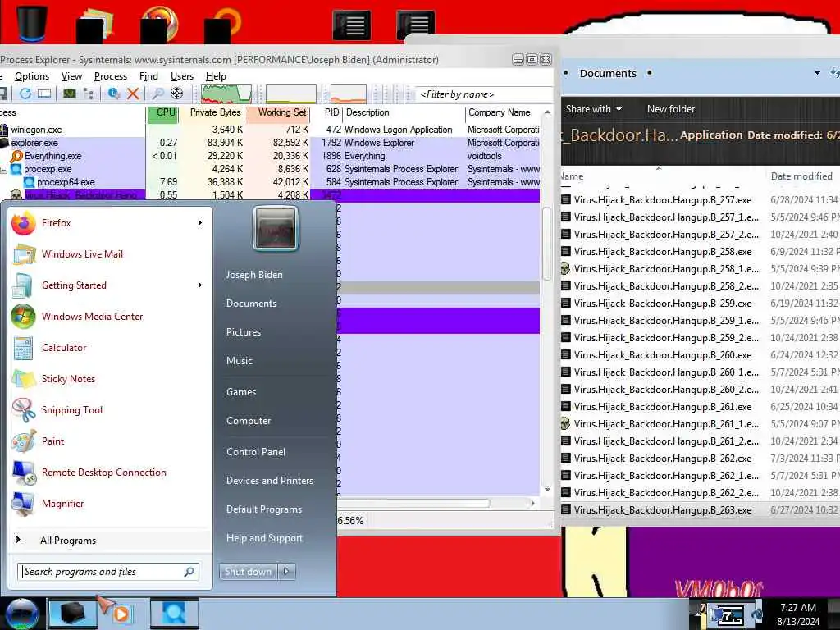840x630 pixels.
Task: Toggle the Show Process Tree toolbar icon
Action: coord(89,94)
